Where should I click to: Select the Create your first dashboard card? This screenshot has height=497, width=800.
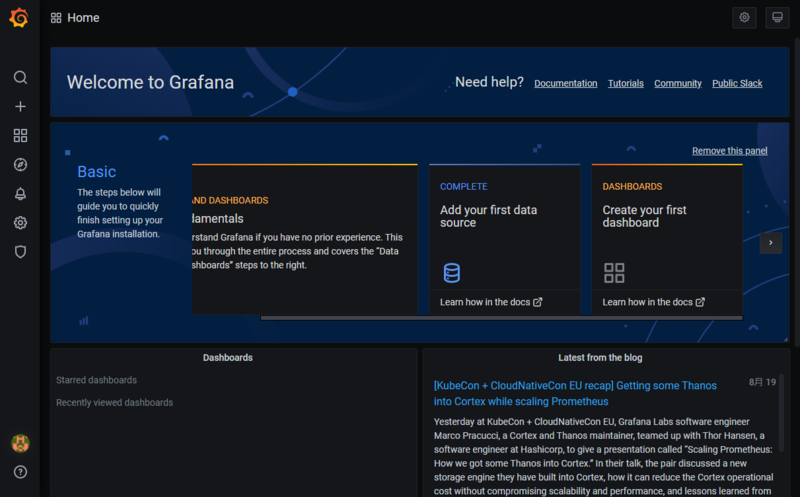667,239
